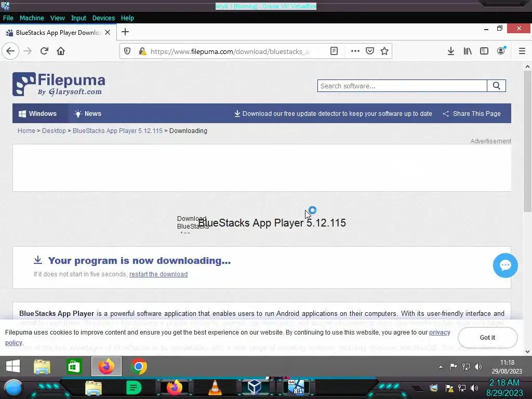Toggle reader view icon in address bar
Viewport: 532px width, 399px height.
tap(334, 51)
